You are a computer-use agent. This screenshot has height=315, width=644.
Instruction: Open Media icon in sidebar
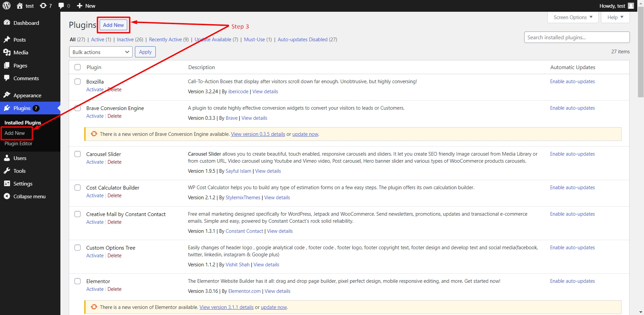pyautogui.click(x=7, y=52)
